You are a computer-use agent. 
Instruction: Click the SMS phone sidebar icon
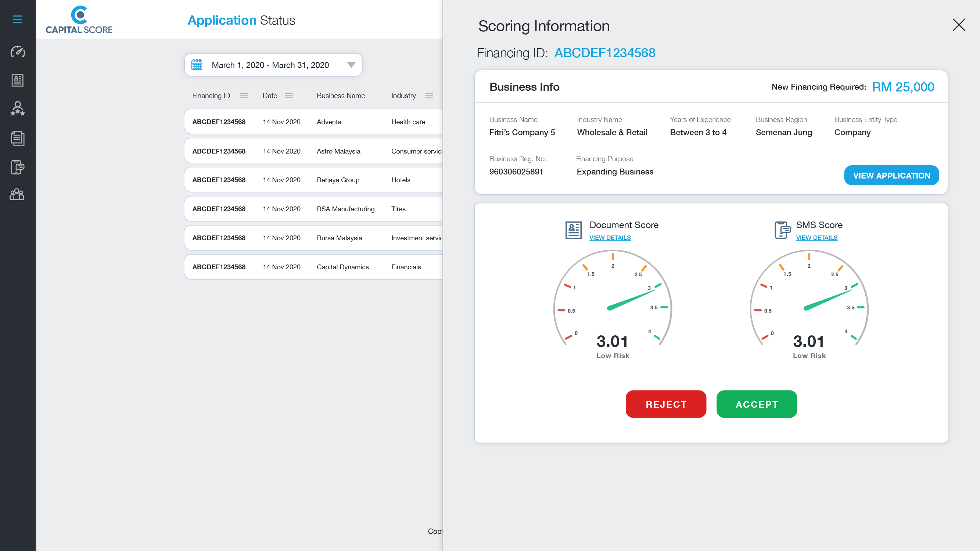point(18,167)
